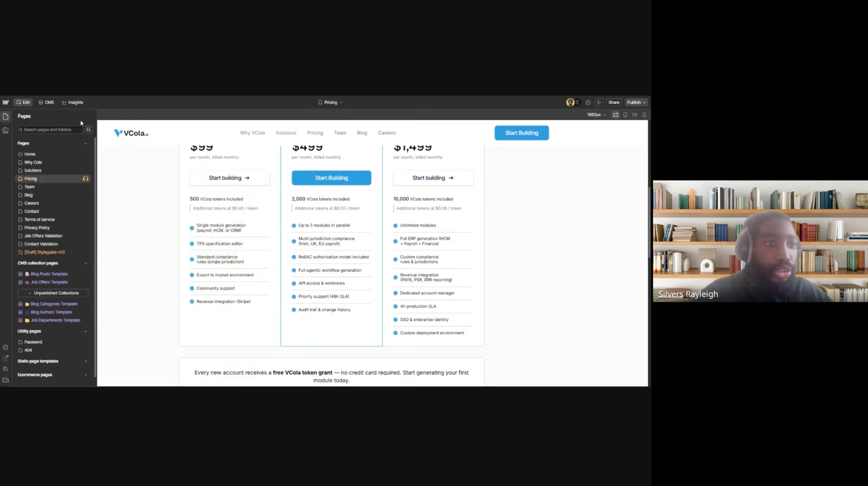Viewport: 868px width, 486px height.
Task: Focus the Search pages and folders field
Action: click(x=49, y=130)
